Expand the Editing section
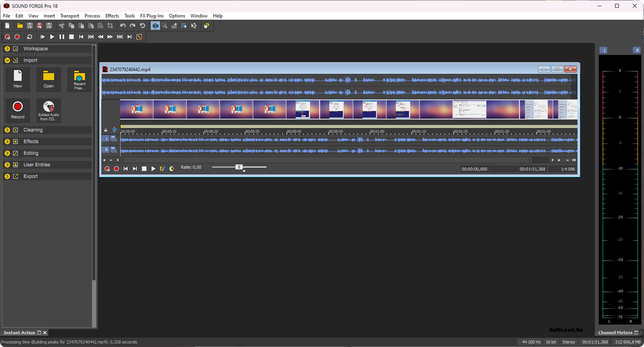Viewport: 644px width, 347px height. pyautogui.click(x=8, y=153)
